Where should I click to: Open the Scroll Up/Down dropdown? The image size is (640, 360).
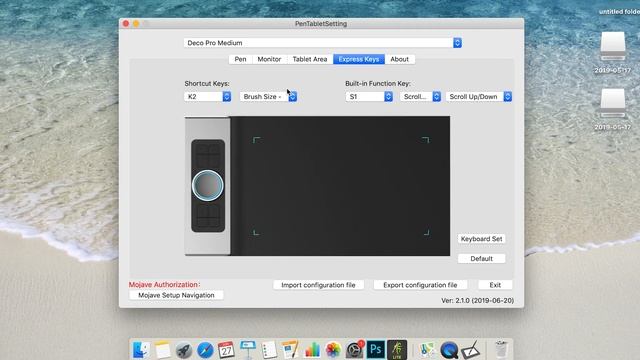(x=479, y=97)
